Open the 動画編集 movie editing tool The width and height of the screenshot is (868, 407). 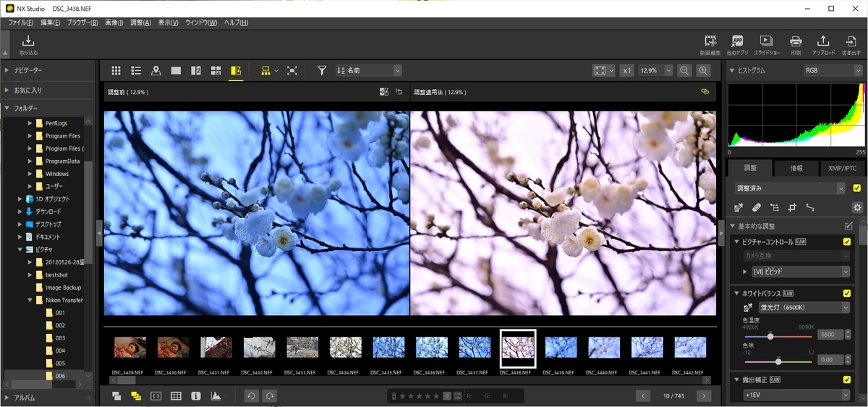click(x=710, y=45)
